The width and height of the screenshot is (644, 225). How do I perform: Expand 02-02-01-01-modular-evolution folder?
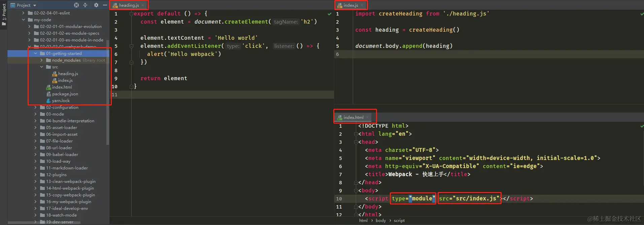tap(29, 27)
